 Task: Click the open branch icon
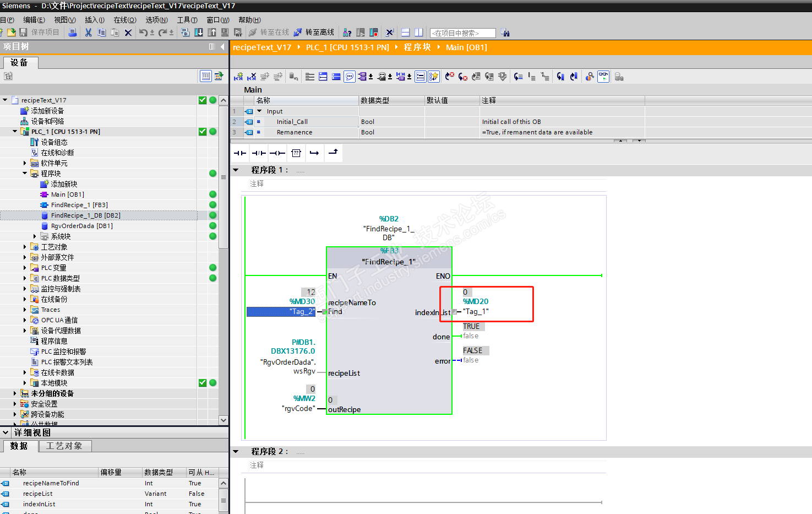[314, 153]
